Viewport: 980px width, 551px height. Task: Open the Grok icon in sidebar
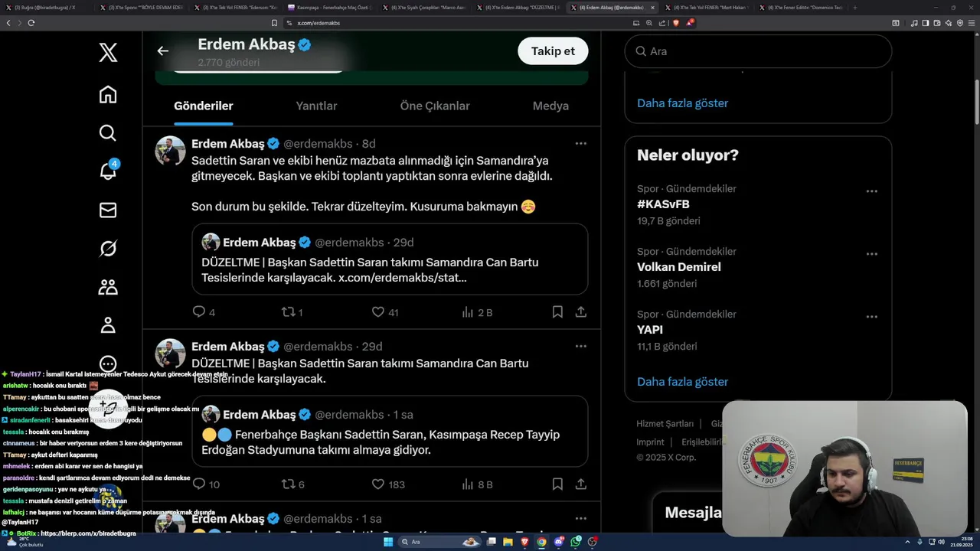tap(108, 248)
